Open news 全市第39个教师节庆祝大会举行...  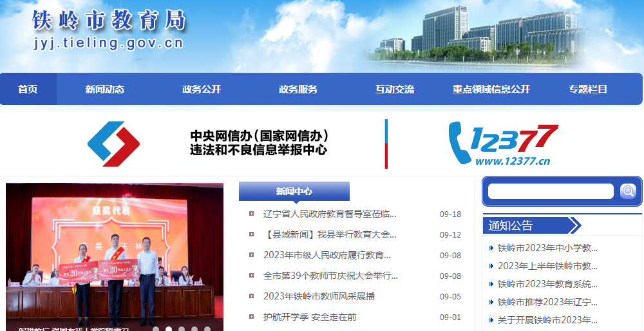click(330, 276)
